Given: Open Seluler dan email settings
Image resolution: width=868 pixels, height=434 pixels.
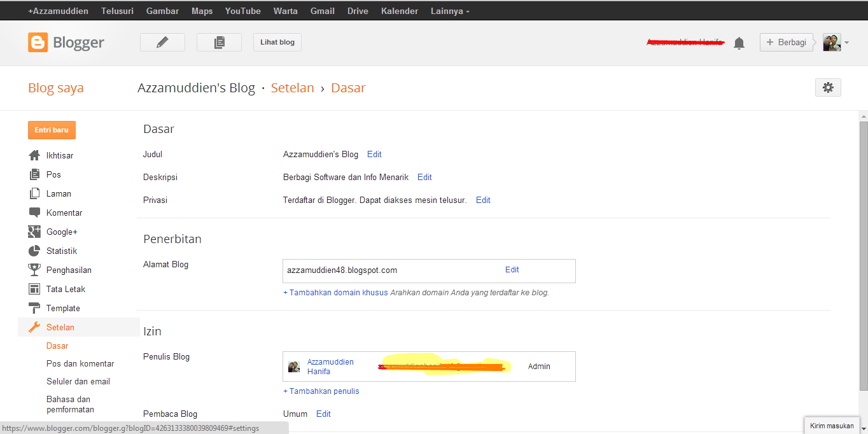Looking at the screenshot, I should 78,381.
